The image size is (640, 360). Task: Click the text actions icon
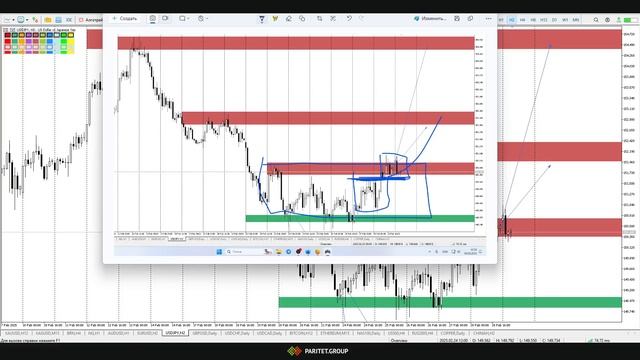[x=333, y=19]
